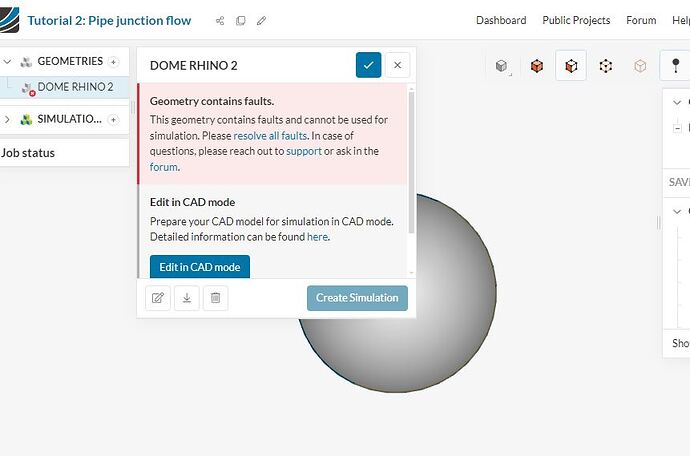Go to Public Projects
The width and height of the screenshot is (690, 456).
point(576,20)
